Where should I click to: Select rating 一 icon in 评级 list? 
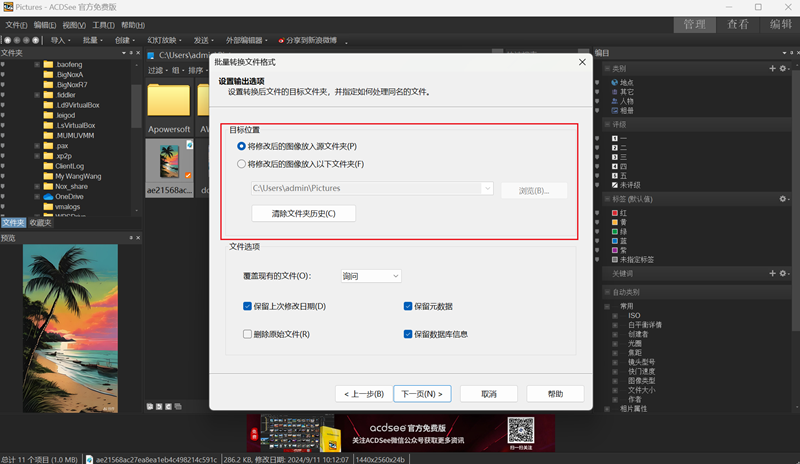(x=615, y=138)
